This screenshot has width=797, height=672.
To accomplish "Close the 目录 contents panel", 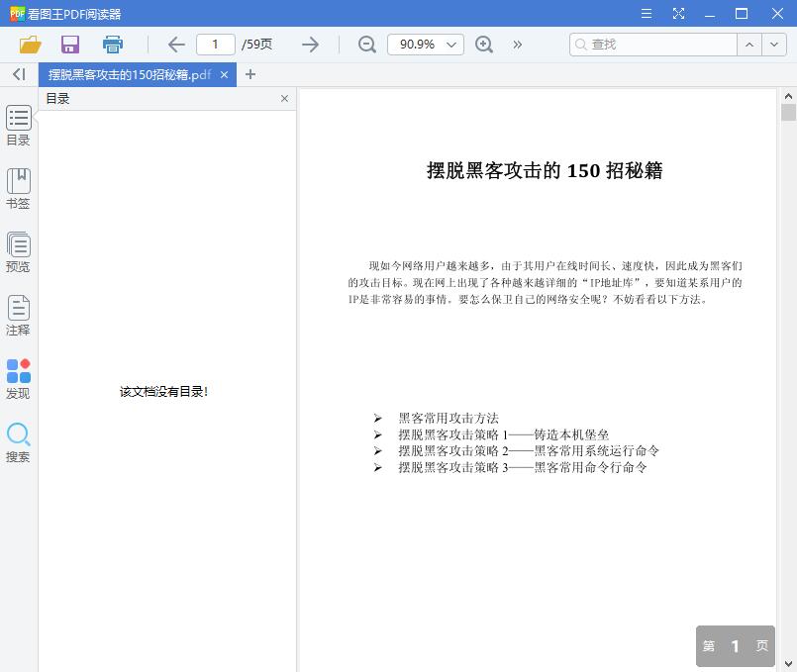I will [x=284, y=98].
